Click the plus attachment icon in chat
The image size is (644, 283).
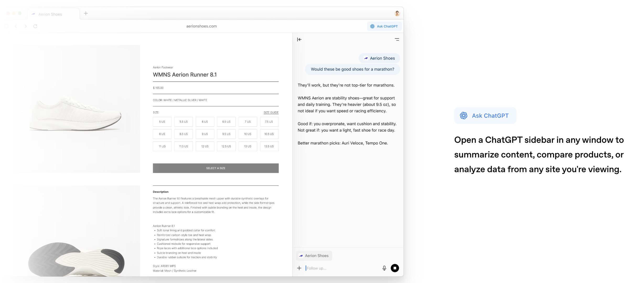point(299,268)
